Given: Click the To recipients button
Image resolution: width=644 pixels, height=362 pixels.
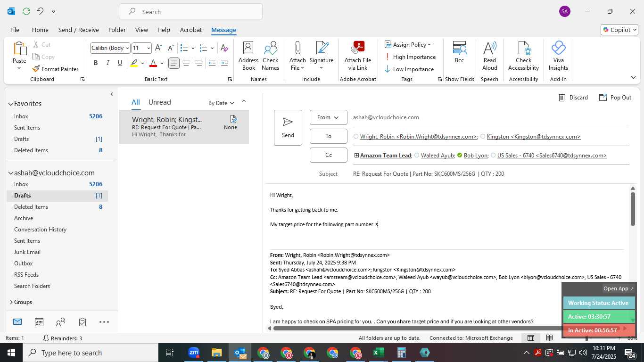Looking at the screenshot, I should coord(328,136).
